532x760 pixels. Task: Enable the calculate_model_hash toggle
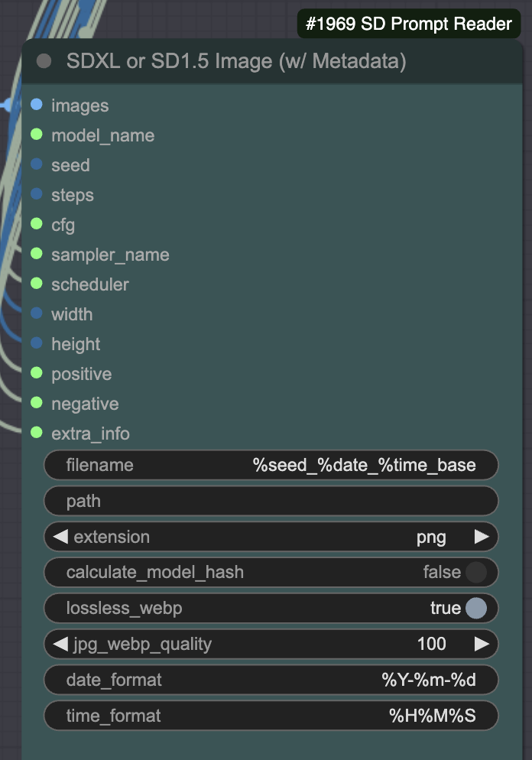pos(478,572)
